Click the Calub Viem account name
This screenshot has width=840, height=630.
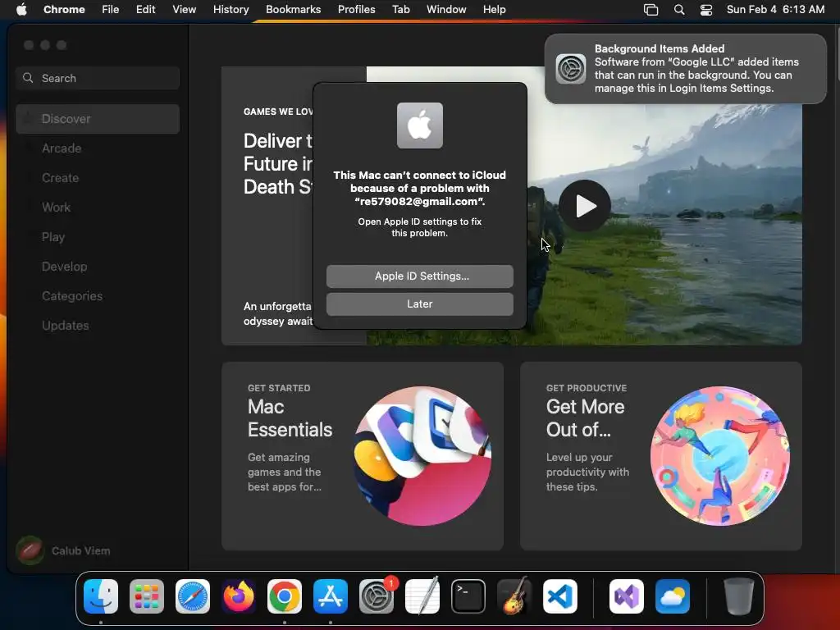pos(81,550)
